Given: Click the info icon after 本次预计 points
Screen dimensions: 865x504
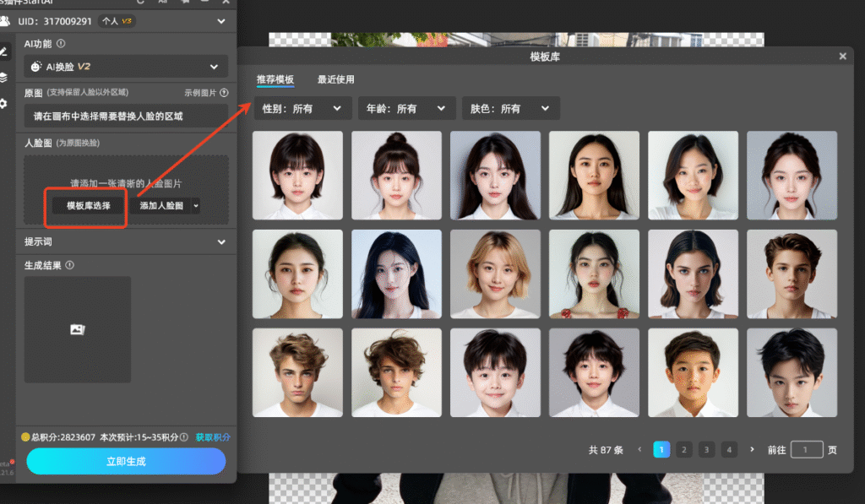Looking at the screenshot, I should (184, 437).
